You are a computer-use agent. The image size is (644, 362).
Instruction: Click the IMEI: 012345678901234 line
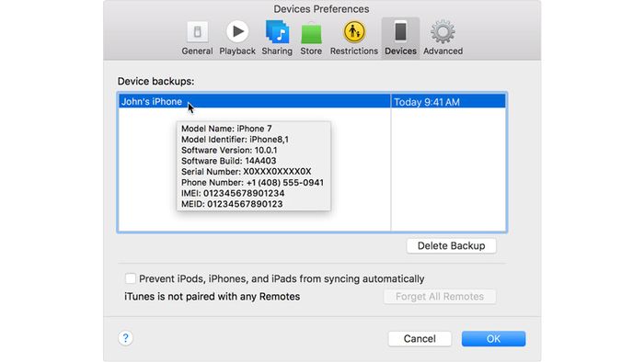[233, 193]
